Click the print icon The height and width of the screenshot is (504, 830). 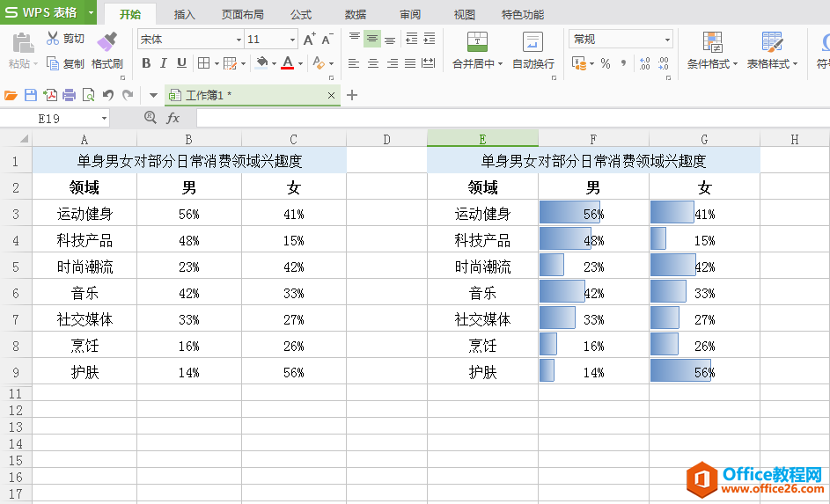click(70, 95)
